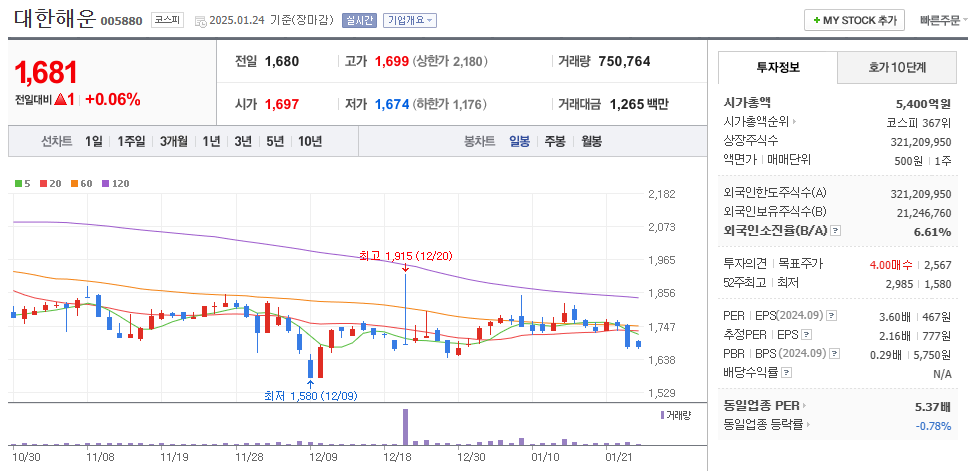
Task: Select 1일 line chart period
Action: click(x=93, y=141)
